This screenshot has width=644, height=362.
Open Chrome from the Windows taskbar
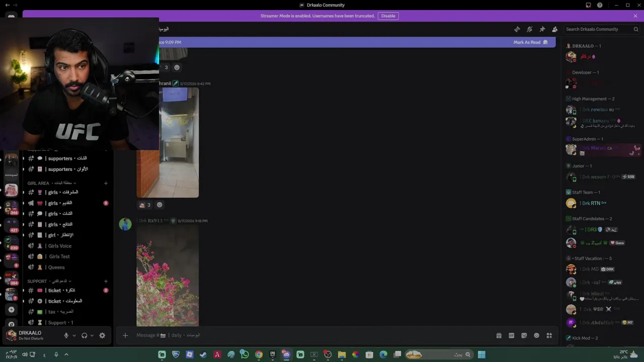point(259,354)
